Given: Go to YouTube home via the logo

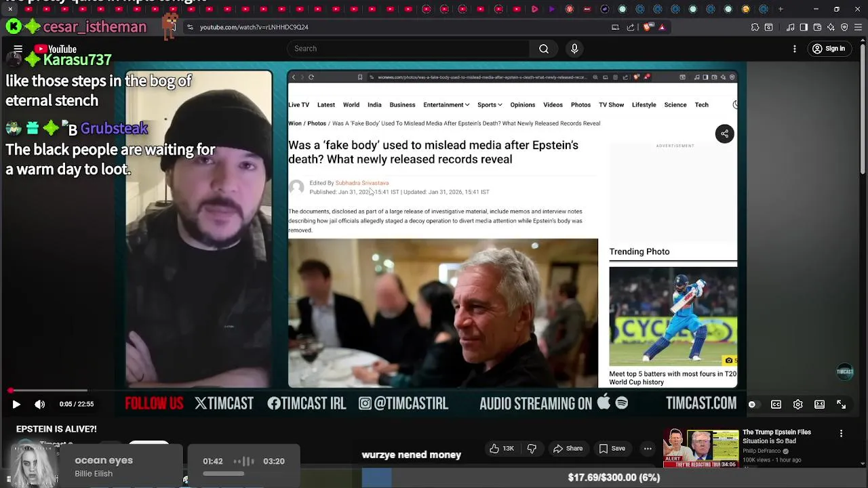Looking at the screenshot, I should pos(56,49).
